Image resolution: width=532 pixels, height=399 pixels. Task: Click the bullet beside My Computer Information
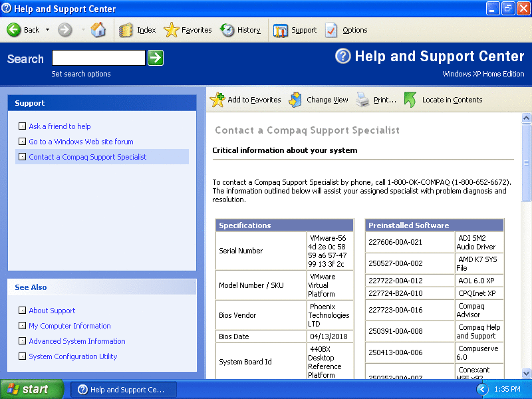click(x=22, y=326)
